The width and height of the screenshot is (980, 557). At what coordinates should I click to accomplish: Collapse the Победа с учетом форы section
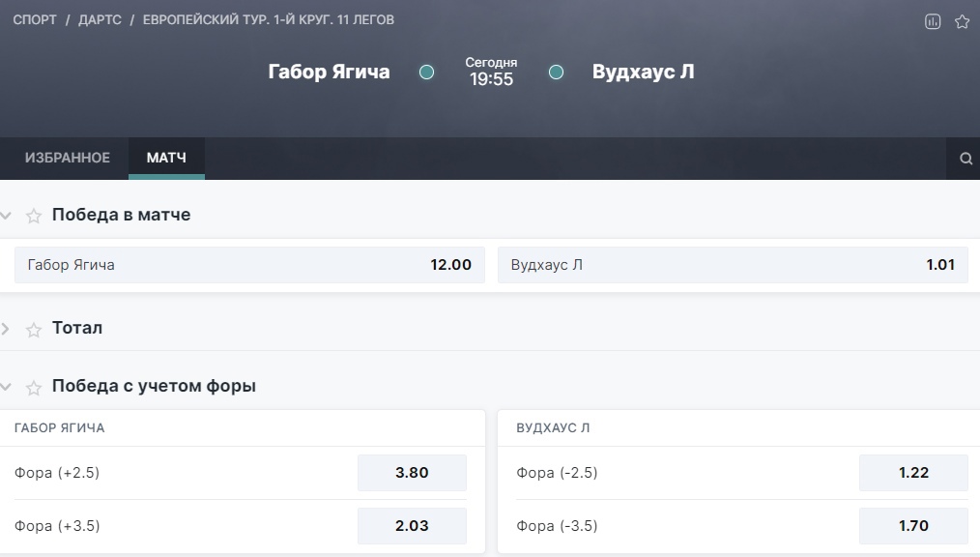(7, 387)
